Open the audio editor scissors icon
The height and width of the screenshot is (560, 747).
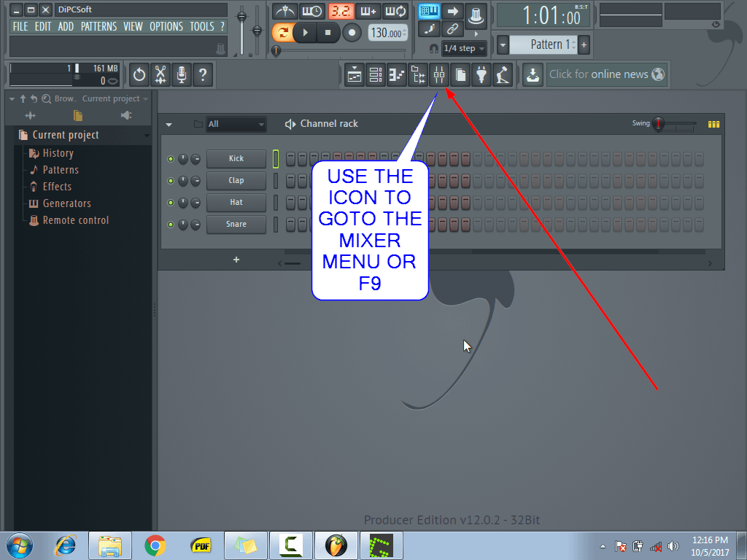tap(160, 75)
